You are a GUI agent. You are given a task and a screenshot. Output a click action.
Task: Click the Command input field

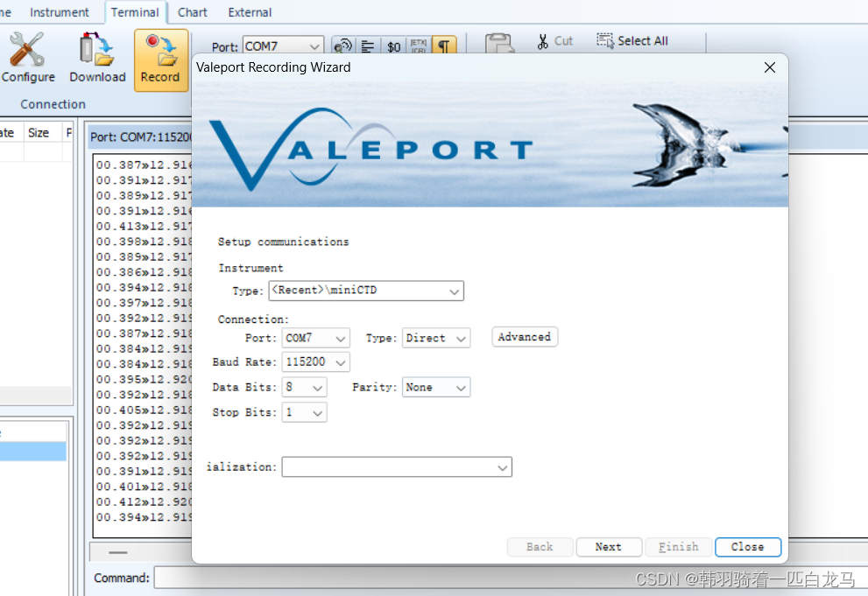(x=509, y=578)
